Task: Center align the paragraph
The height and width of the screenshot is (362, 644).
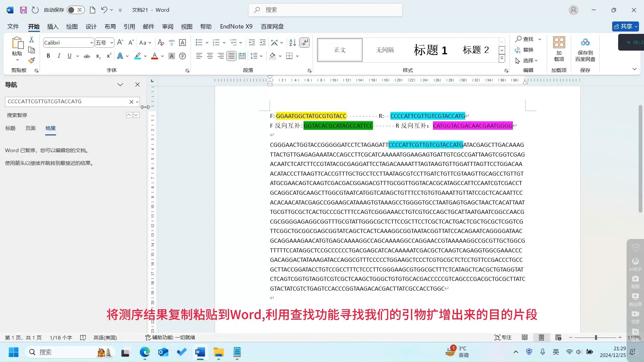Action: 210,56
